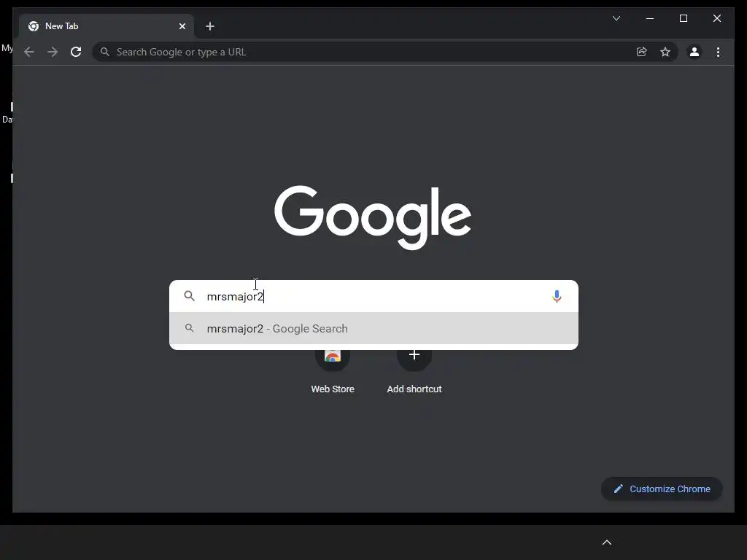Reload the current page
The image size is (747, 560).
coord(76,52)
